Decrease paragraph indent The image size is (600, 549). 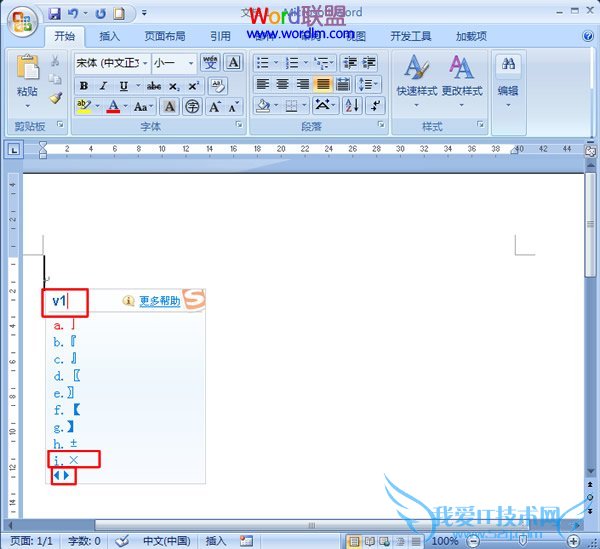click(350, 62)
